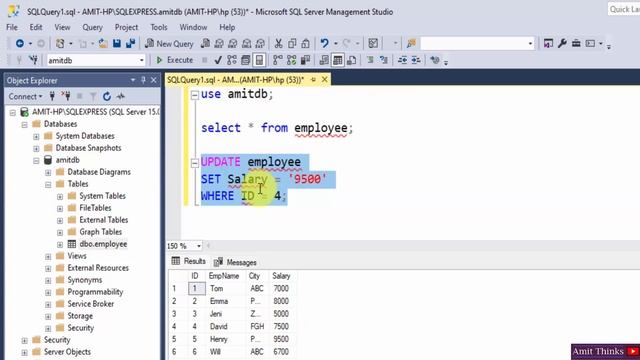Viewport: 640px width, 360px height.
Task: Click the Object Explorer disconnect plug icon
Action: click(x=66, y=96)
